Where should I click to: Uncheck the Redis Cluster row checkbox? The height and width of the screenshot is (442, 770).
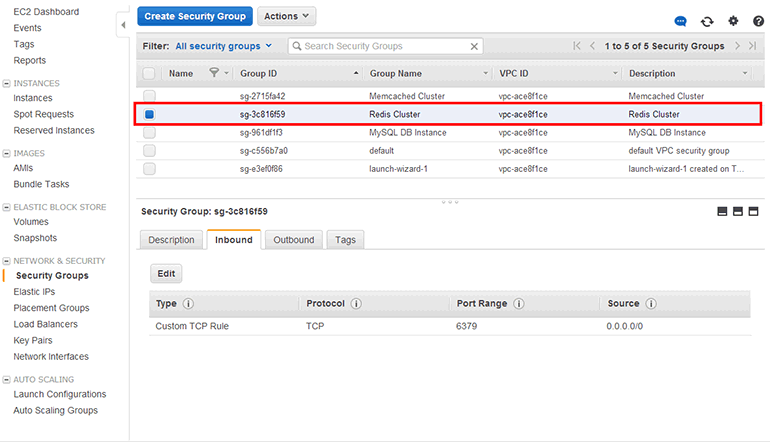point(149,114)
